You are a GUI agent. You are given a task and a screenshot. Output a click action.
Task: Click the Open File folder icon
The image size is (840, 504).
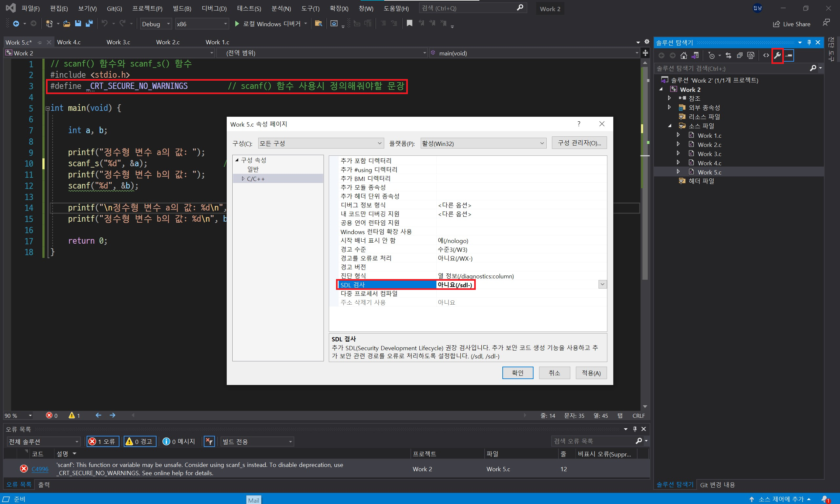67,24
